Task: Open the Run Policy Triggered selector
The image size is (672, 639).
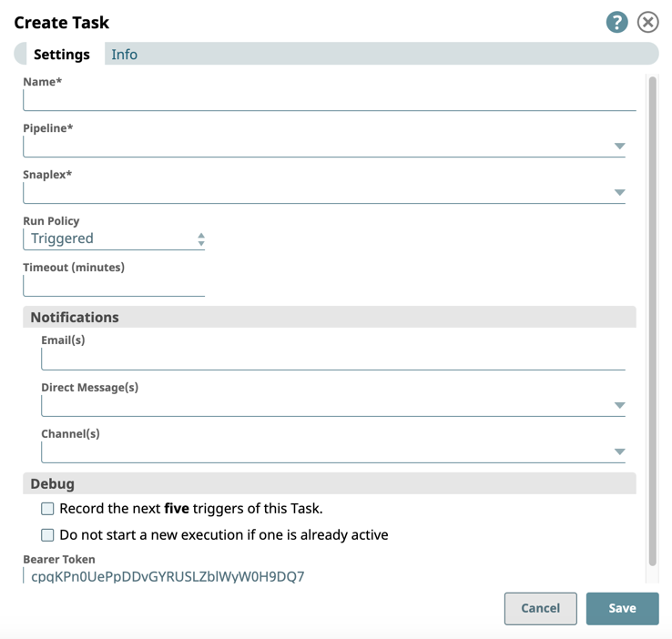Action: tap(114, 238)
